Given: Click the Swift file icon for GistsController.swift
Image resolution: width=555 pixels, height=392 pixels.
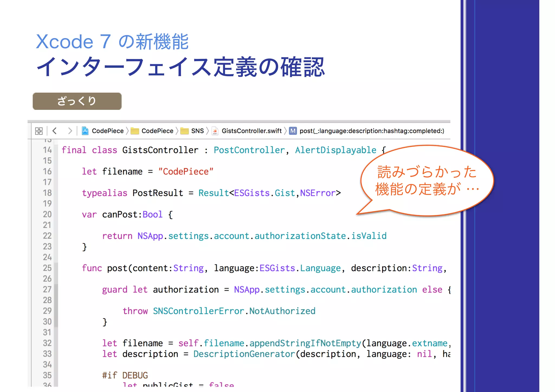Looking at the screenshot, I should pyautogui.click(x=215, y=131).
